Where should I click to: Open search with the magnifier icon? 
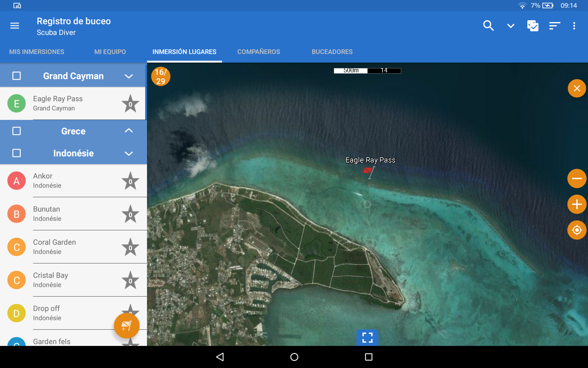point(488,26)
